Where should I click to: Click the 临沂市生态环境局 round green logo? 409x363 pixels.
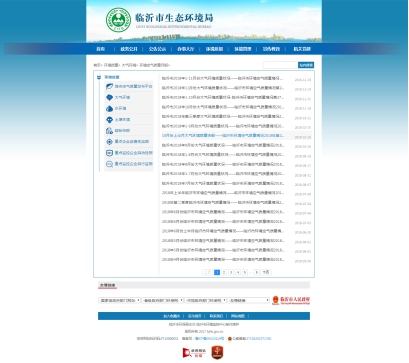(118, 20)
